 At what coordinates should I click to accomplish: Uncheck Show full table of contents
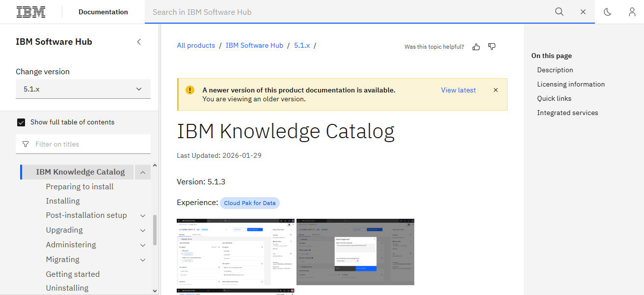(21, 122)
